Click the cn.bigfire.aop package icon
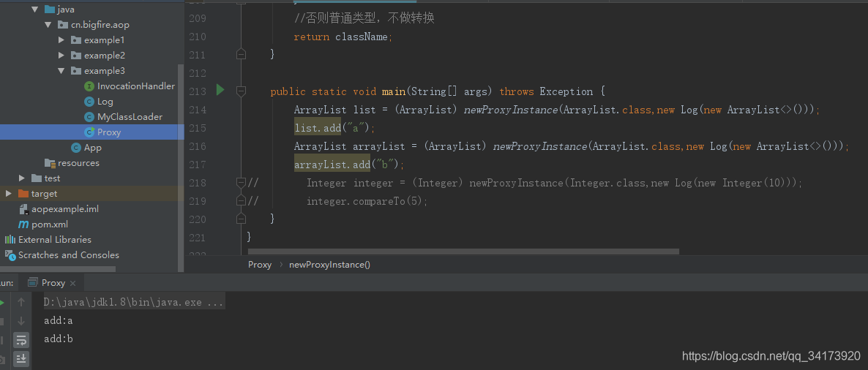This screenshot has height=370, width=868. [x=63, y=25]
